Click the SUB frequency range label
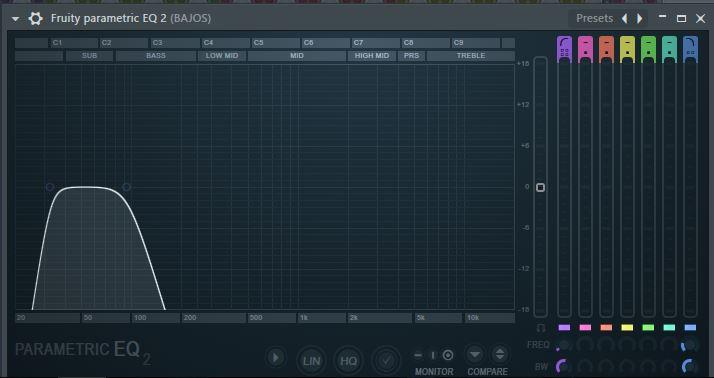This screenshot has height=378, width=714. pyautogui.click(x=90, y=56)
